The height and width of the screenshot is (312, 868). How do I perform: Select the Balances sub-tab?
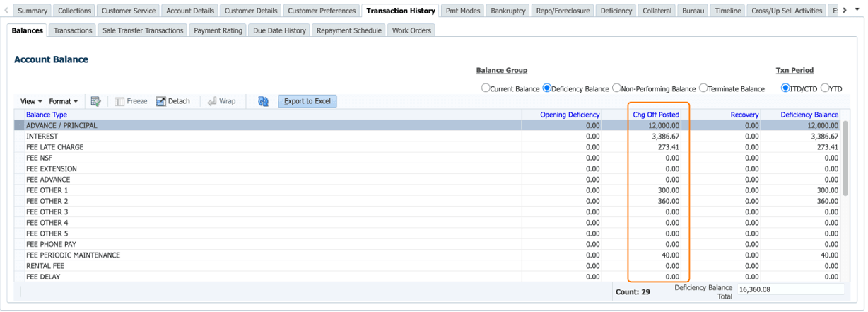click(x=28, y=30)
